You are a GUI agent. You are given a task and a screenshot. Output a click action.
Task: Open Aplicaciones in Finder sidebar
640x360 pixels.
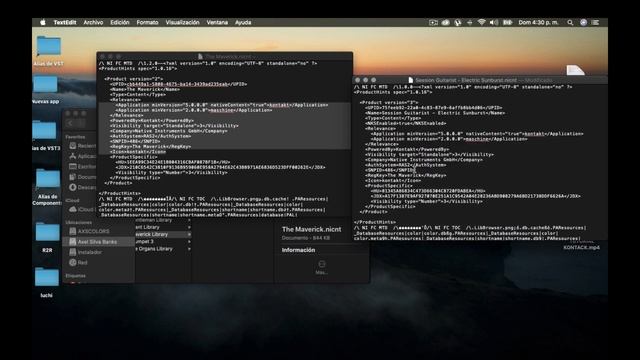click(82, 156)
